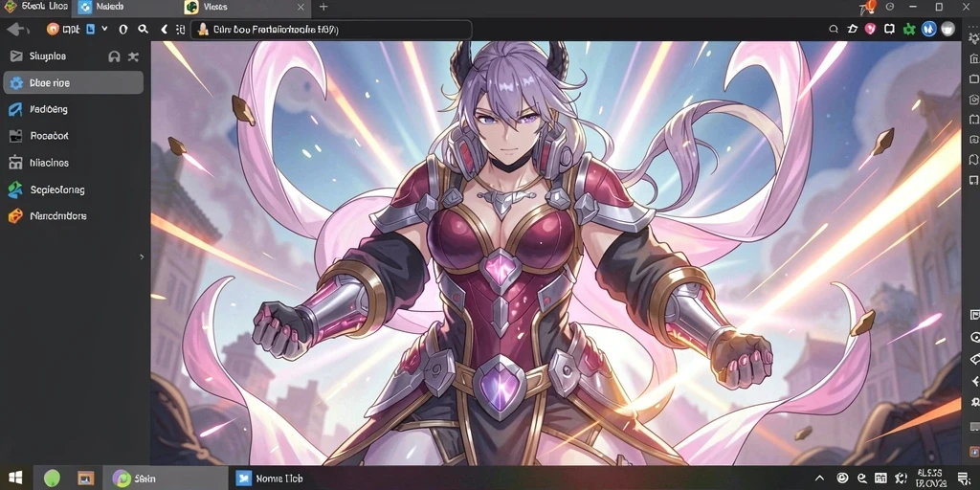
Task: Toggle the pin icon in sidebar header
Action: [133, 56]
